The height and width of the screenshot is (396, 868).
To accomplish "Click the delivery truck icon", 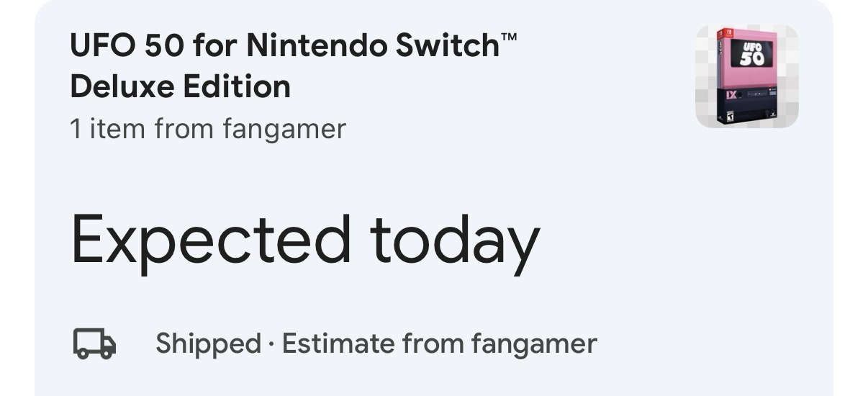I will click(x=94, y=343).
